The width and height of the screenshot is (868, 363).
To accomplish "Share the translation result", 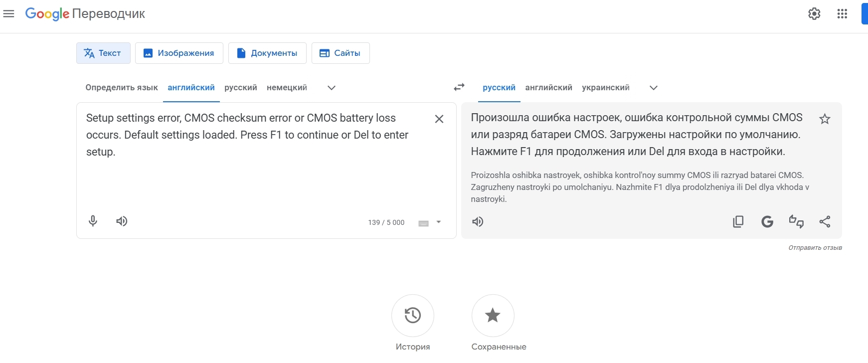I will (825, 221).
